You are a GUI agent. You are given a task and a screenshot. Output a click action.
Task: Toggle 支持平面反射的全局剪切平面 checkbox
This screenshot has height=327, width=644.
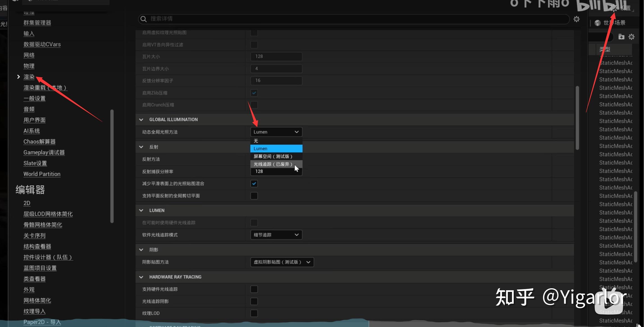click(254, 196)
